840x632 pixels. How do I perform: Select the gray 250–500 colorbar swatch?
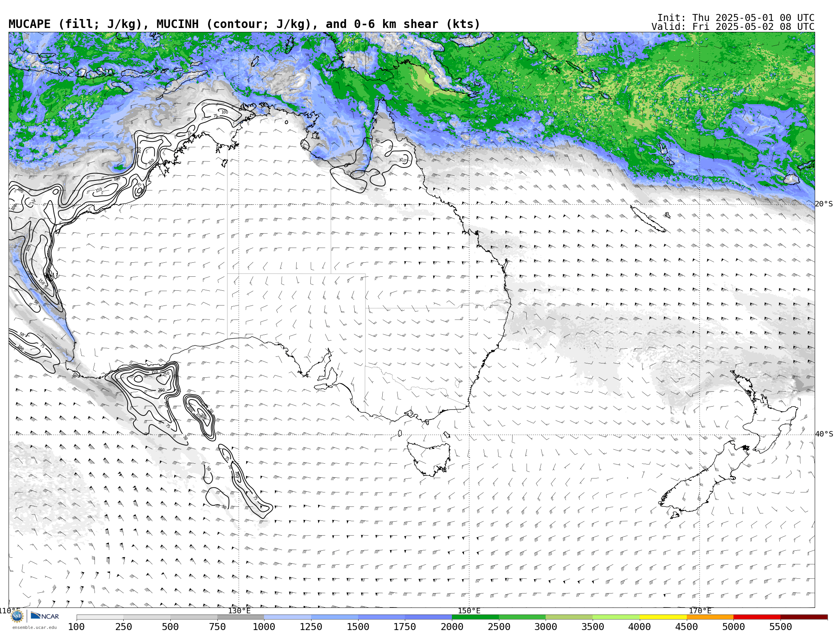pos(147,617)
